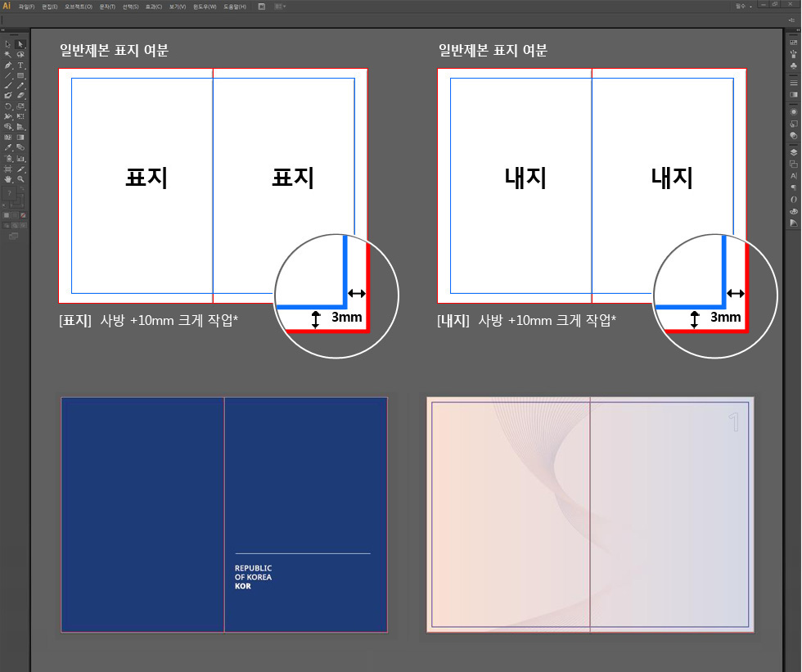
Task: Choose Draw Normal mode
Action: tap(7, 225)
